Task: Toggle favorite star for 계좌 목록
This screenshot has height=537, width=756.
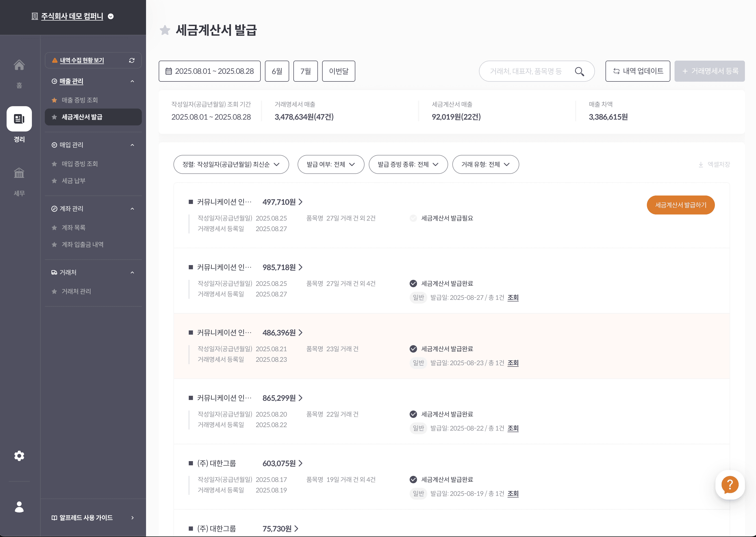Action: (x=55, y=228)
